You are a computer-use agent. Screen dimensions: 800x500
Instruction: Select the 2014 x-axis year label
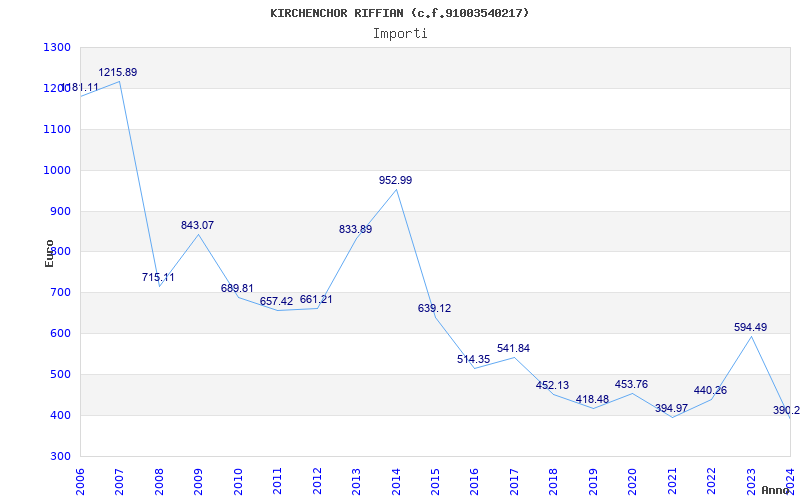click(396, 481)
